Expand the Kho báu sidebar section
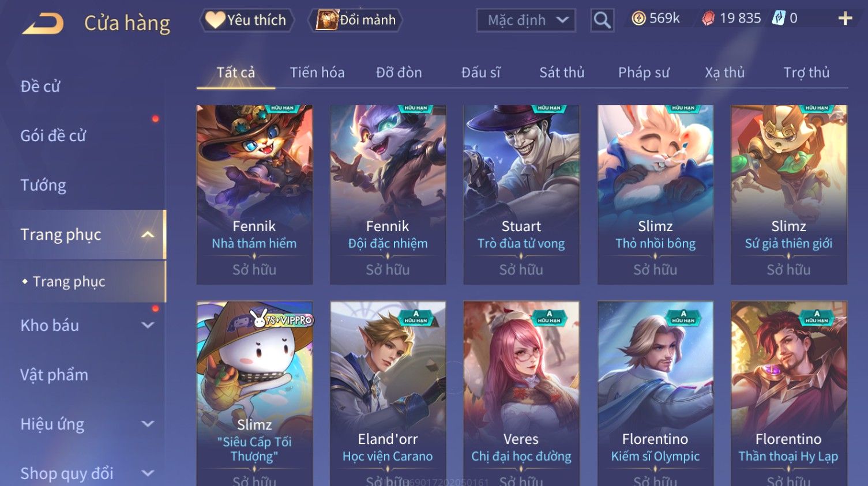The height and width of the screenshot is (486, 868). [148, 325]
